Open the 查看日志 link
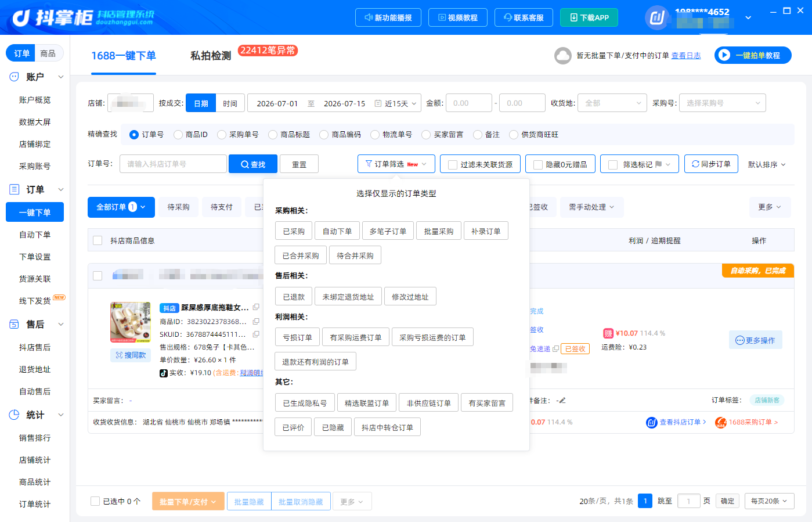812x522 pixels. [x=686, y=56]
